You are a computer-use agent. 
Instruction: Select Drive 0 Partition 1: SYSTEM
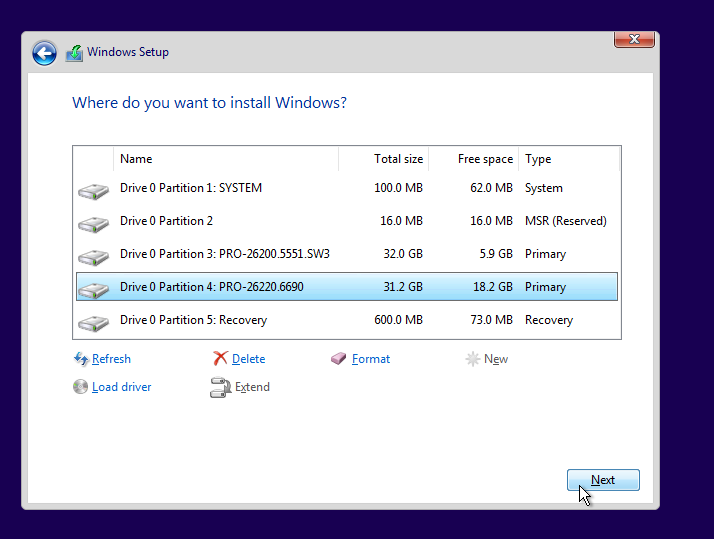click(x=347, y=188)
